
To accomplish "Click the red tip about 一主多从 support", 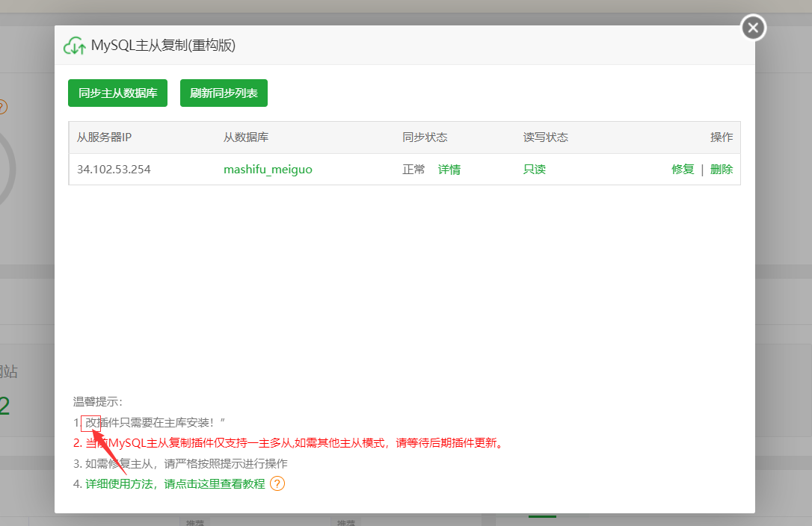I will 289,442.
